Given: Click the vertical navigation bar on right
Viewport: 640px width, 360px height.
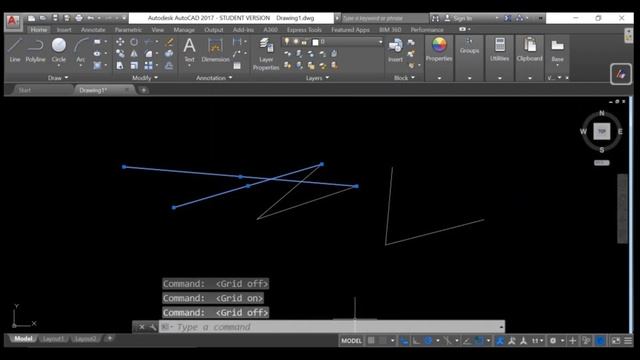Looking at the screenshot, I should [x=622, y=208].
